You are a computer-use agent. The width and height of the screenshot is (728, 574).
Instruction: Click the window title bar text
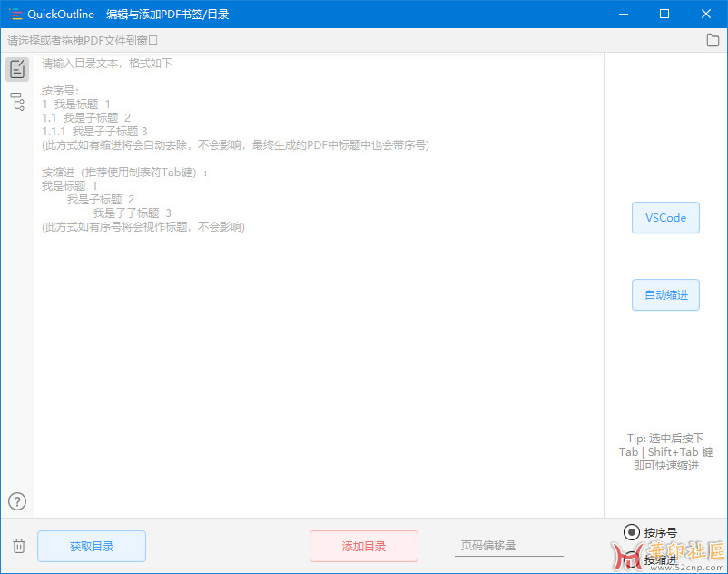pyautogui.click(x=128, y=14)
